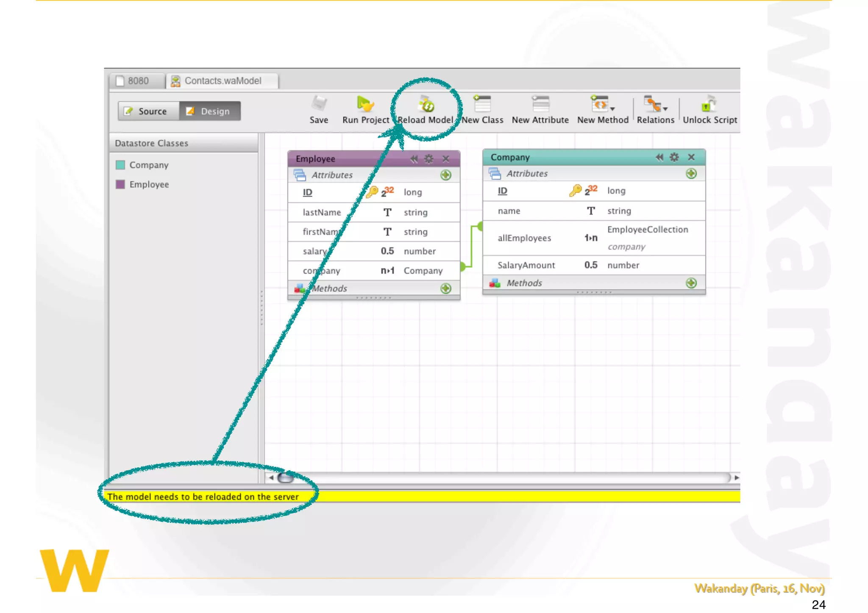Select Company in the Datastore Classes list
The width and height of the screenshot is (868, 613).
(x=149, y=165)
